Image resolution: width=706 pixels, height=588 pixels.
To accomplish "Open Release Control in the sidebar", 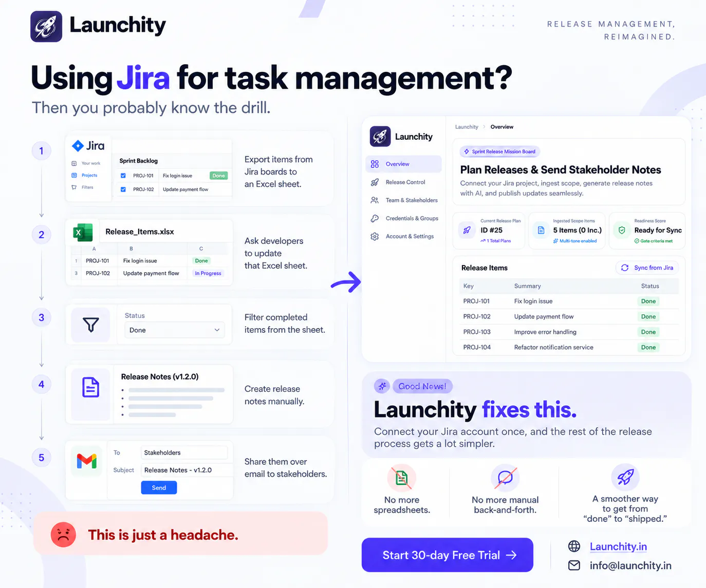I will click(403, 182).
